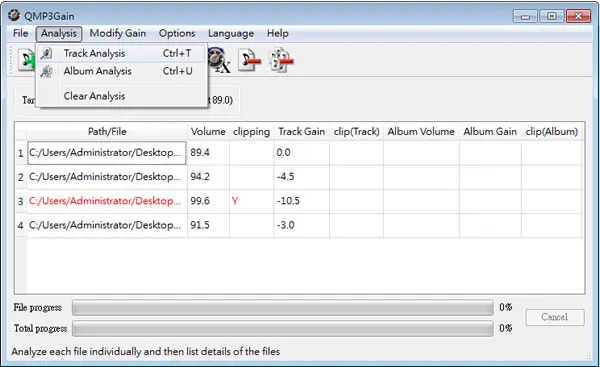Choose Album Analysis from the menu

pyautogui.click(x=122, y=71)
